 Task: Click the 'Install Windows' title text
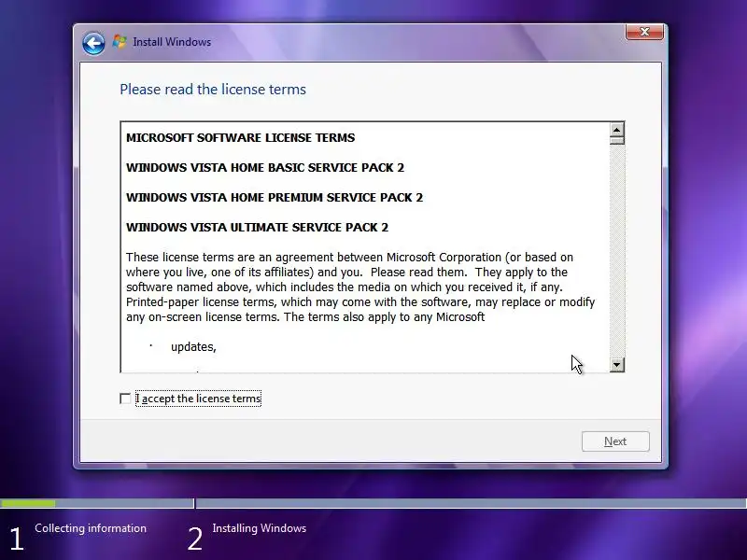(x=172, y=42)
